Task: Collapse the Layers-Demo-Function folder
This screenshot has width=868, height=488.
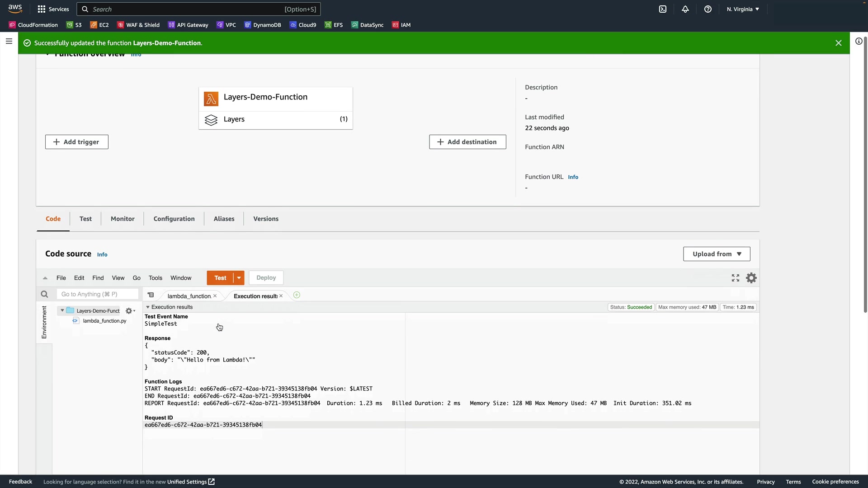Action: coord(62,310)
